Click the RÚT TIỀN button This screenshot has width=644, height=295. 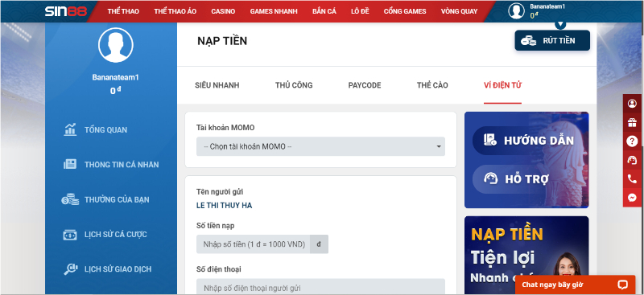point(552,41)
